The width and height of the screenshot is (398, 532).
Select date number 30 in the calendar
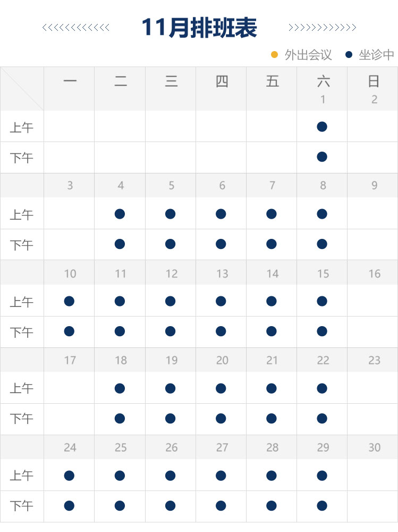tap(374, 448)
